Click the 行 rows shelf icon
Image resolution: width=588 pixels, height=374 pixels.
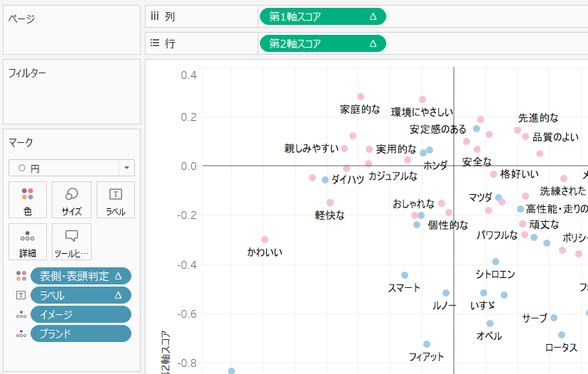tap(155, 43)
